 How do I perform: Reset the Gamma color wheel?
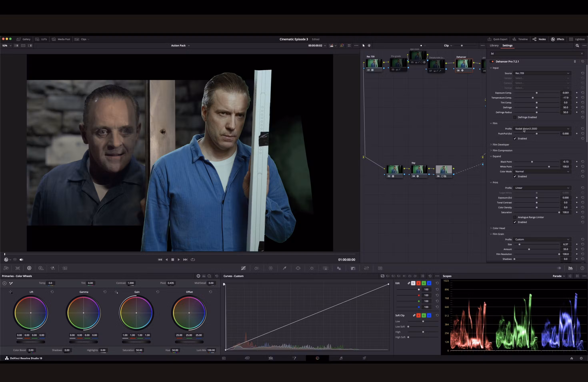coord(105,292)
